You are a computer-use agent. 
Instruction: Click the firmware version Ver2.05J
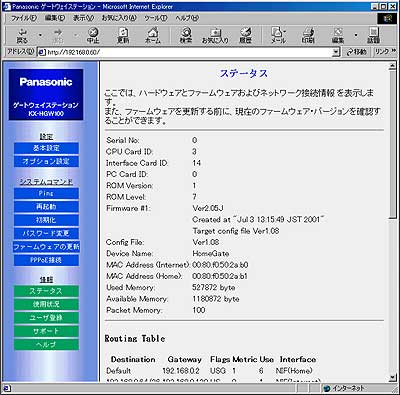(x=208, y=208)
